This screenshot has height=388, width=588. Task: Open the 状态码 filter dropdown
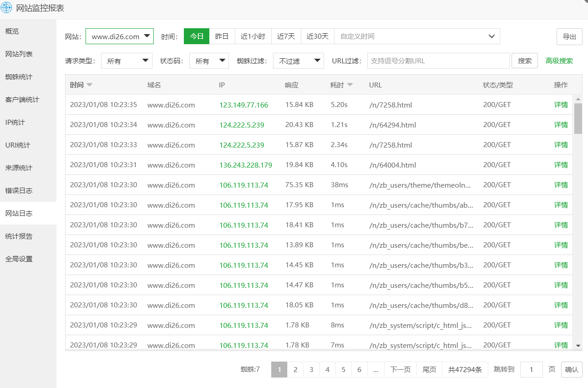click(x=209, y=61)
